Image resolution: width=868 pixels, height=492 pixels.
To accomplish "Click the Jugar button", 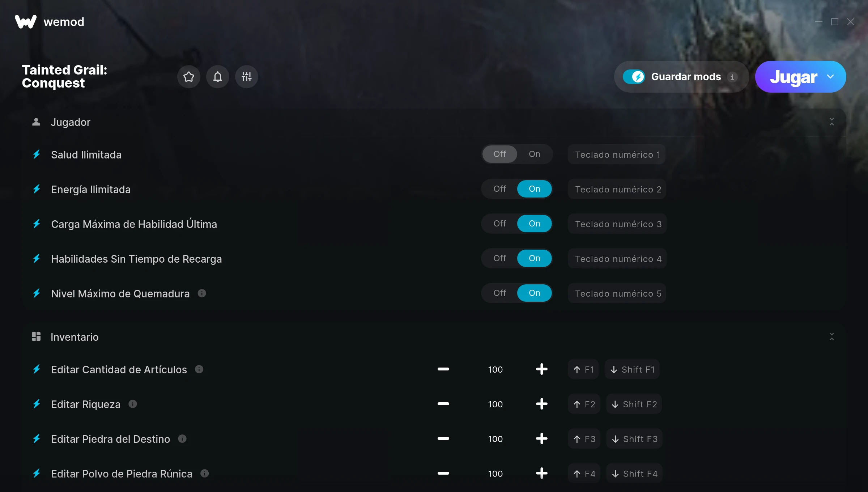I will [x=793, y=77].
